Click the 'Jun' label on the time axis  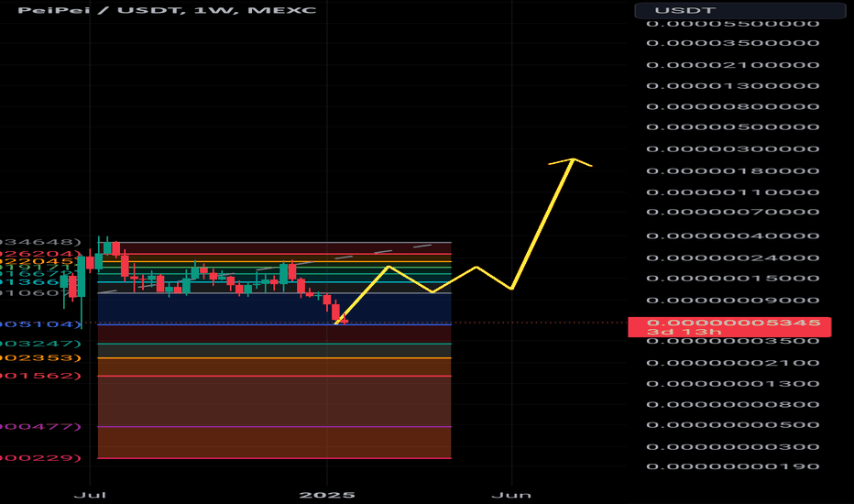pyautogui.click(x=511, y=495)
